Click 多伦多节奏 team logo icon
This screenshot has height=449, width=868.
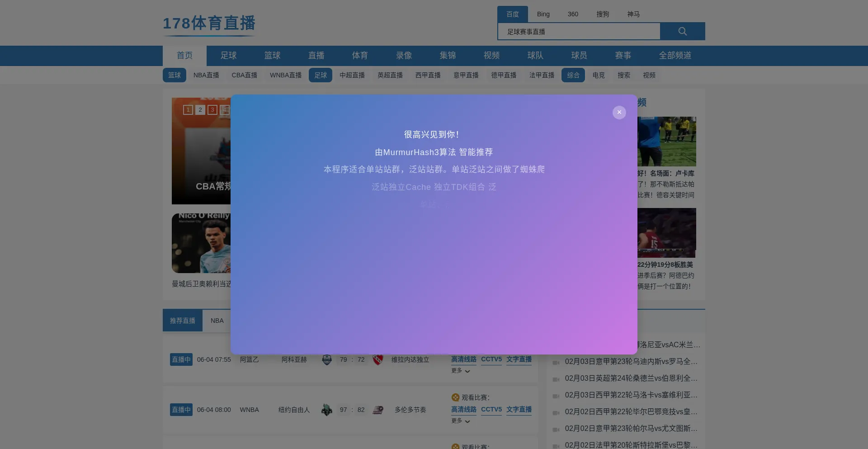tap(378, 410)
